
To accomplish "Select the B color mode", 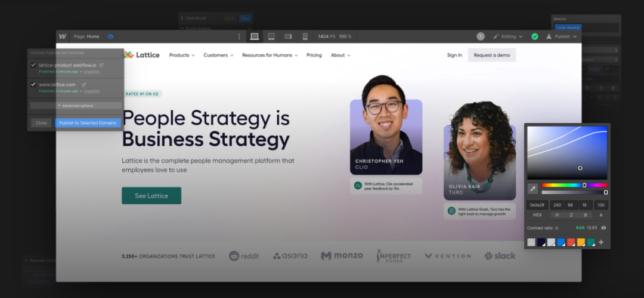I will click(x=586, y=215).
